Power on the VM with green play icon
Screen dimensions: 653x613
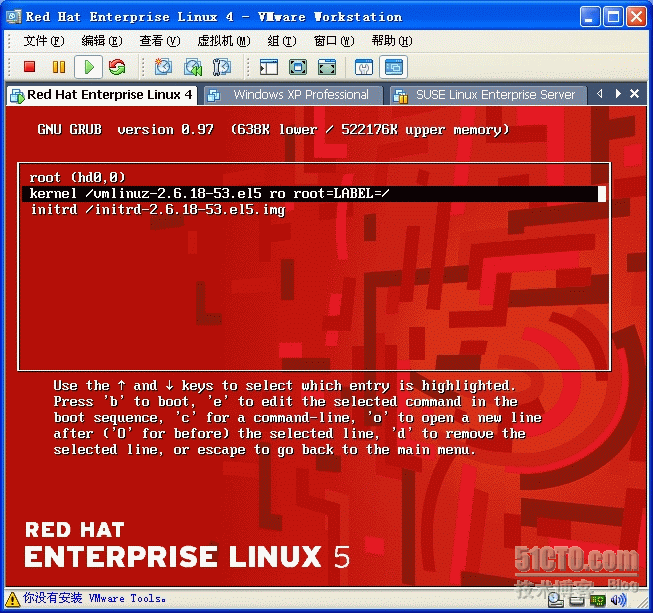click(x=88, y=67)
